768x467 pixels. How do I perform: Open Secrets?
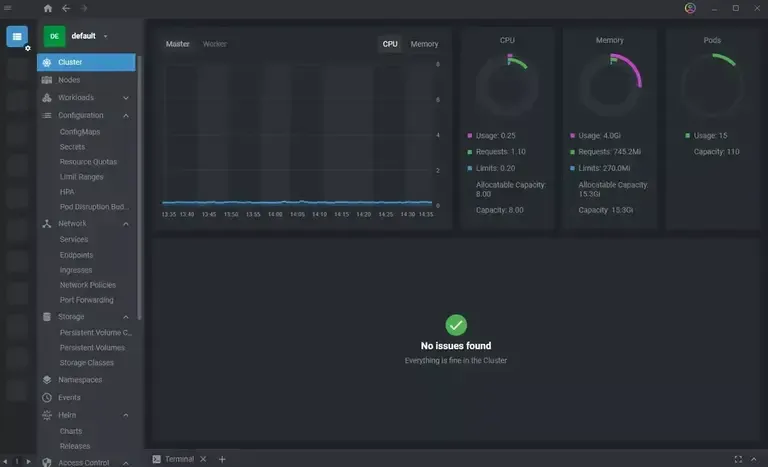pyautogui.click(x=72, y=147)
